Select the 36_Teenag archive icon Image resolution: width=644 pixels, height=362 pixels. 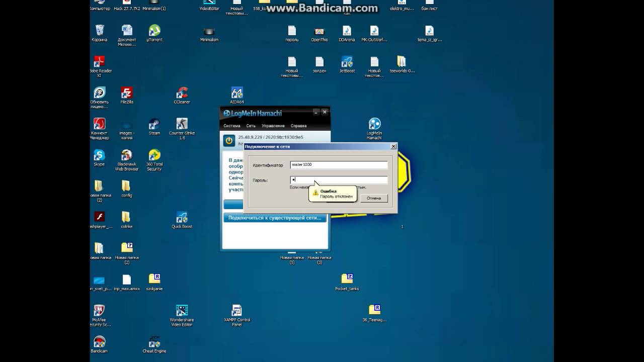coord(374,313)
